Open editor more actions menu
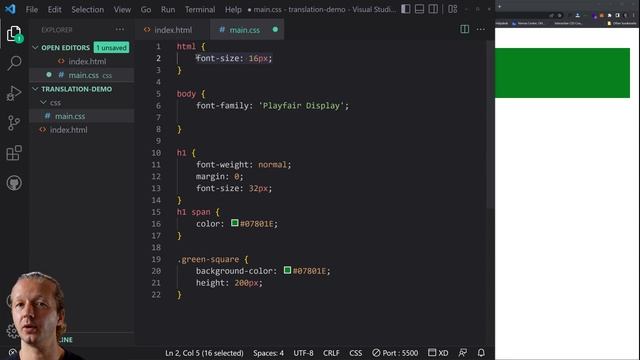Image resolution: width=640 pixels, height=360 pixels. 481,29
